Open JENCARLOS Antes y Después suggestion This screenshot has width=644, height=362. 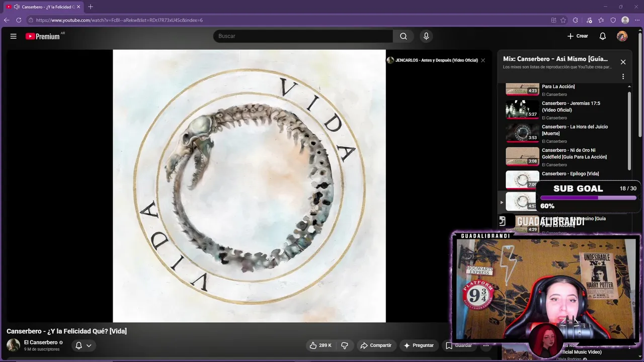432,60
